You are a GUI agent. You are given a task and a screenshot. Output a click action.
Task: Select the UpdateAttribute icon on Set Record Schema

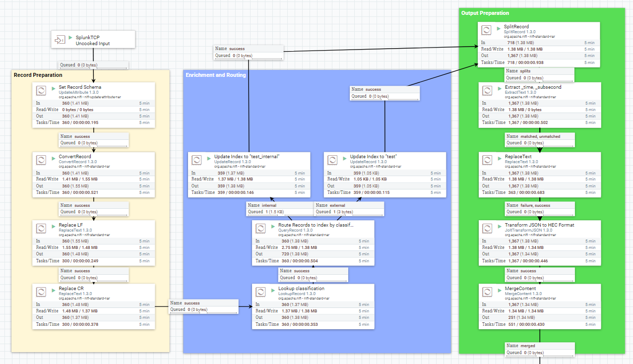(x=41, y=90)
